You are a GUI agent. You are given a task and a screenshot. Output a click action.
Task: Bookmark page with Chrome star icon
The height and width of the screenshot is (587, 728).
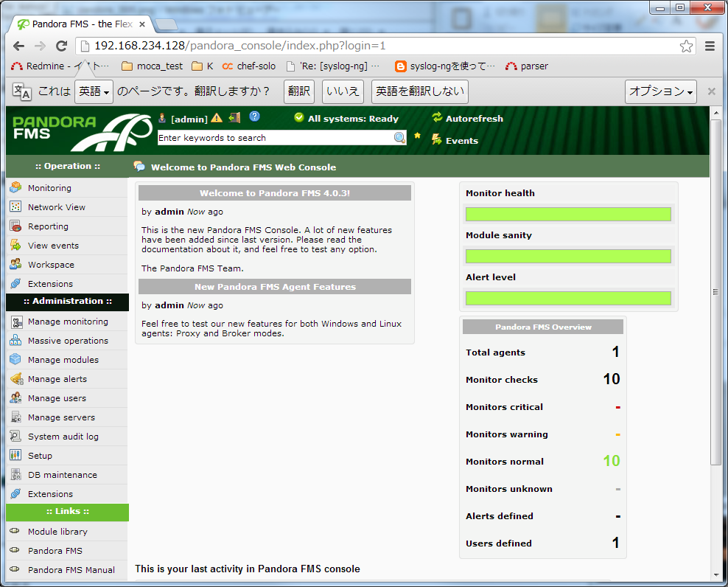coord(686,46)
